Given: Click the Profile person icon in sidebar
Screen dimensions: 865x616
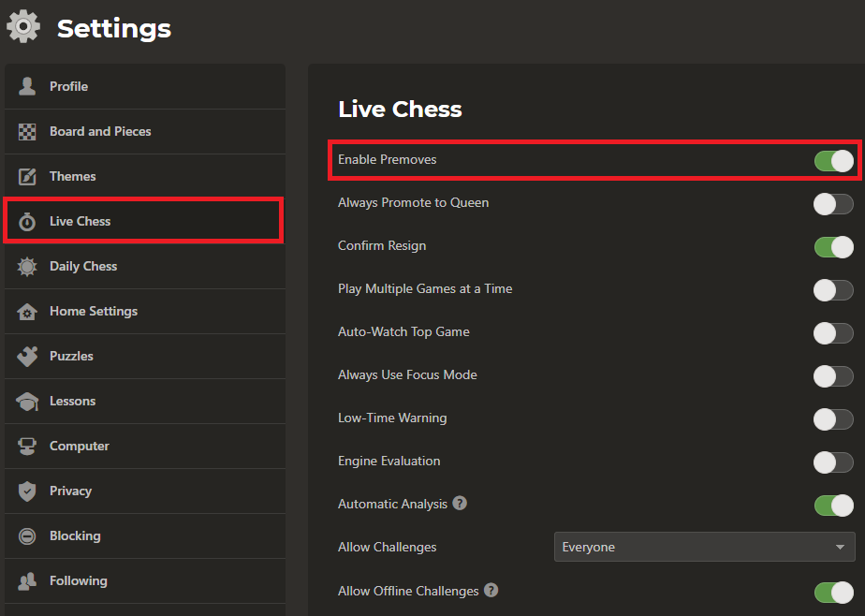Looking at the screenshot, I should point(27,86).
